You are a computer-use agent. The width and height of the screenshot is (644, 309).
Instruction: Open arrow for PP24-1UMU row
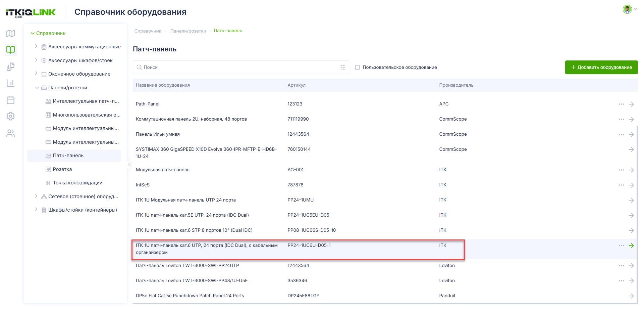[x=631, y=200]
